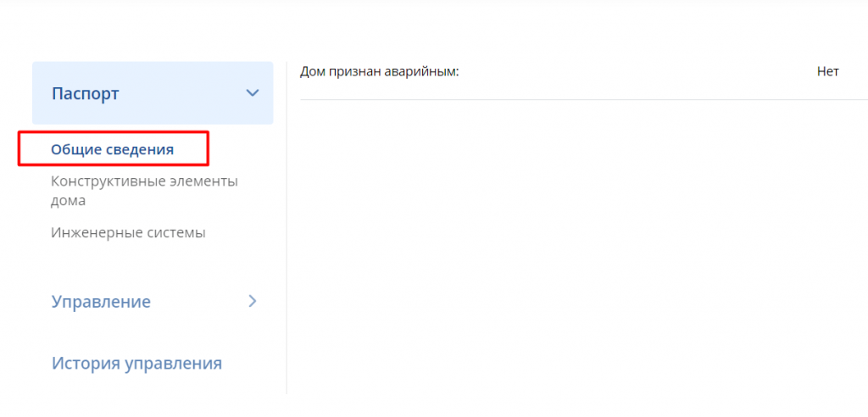Screen dimensions: 868x417
Task: Open the Паспорт menu section
Action: pyautogui.click(x=153, y=93)
